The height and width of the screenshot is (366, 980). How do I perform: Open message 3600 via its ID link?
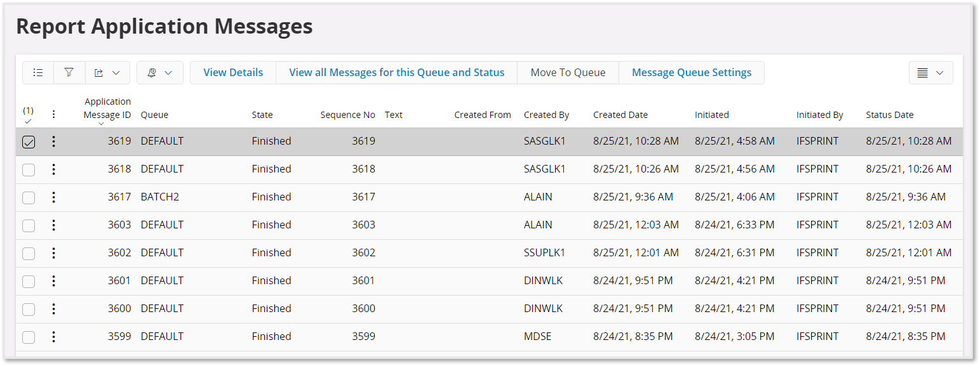(x=119, y=309)
